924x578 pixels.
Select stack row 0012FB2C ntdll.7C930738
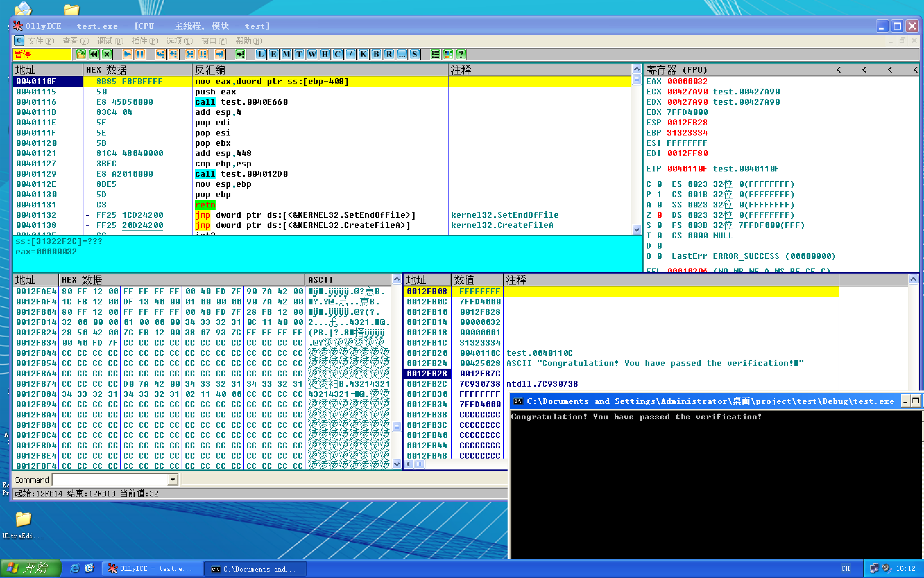click(x=621, y=384)
